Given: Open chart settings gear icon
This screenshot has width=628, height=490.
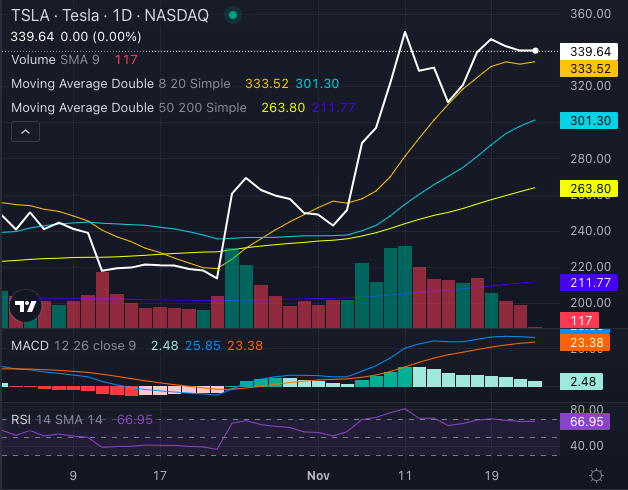Looking at the screenshot, I should 596,475.
